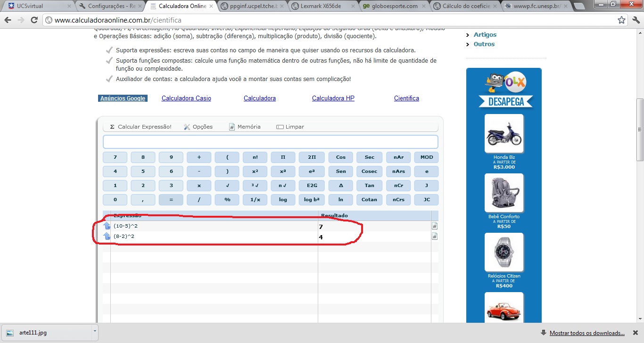Open arte111.jpg download options arrow

click(95, 332)
